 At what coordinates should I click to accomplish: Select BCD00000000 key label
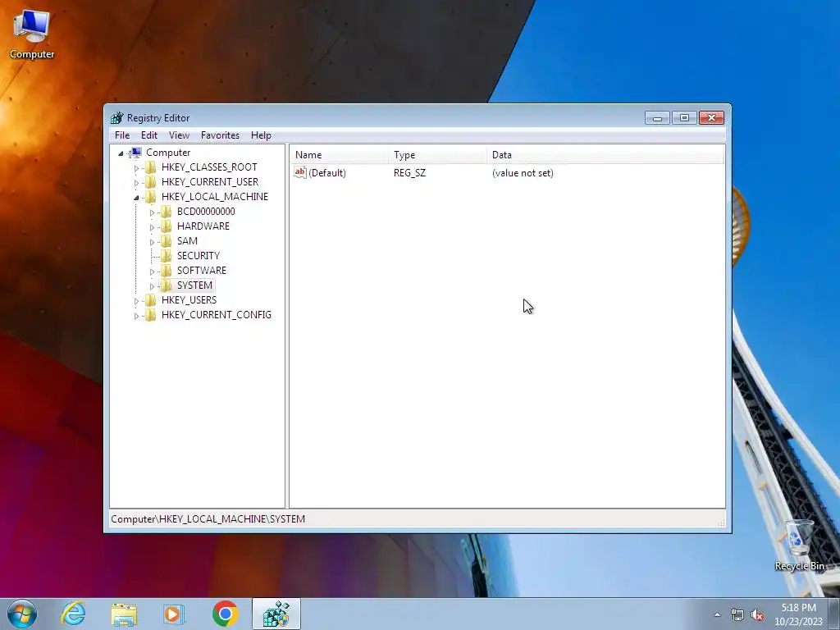(206, 212)
